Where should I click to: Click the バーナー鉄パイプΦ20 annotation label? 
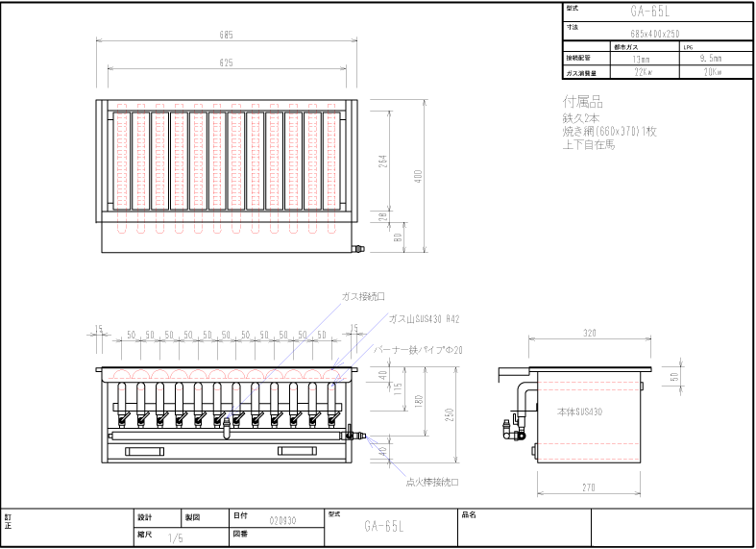(x=422, y=351)
